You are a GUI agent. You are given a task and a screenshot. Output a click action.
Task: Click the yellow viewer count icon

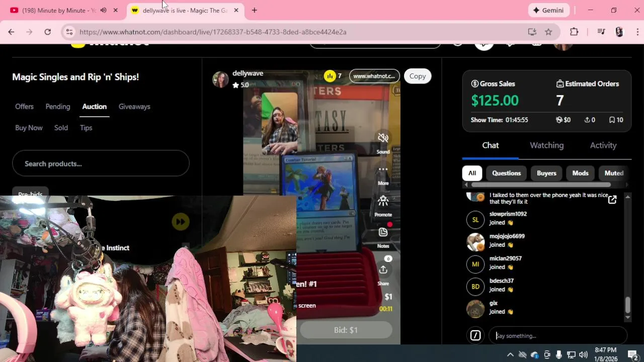point(330,76)
